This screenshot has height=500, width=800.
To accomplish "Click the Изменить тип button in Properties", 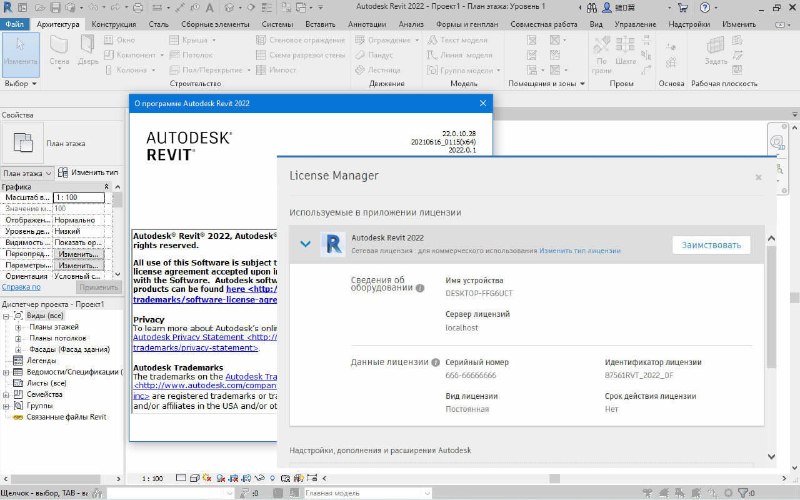I will click(88, 172).
